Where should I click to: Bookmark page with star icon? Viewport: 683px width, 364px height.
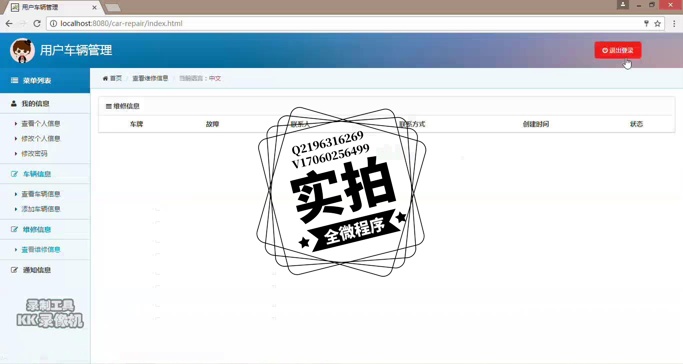pyautogui.click(x=657, y=24)
